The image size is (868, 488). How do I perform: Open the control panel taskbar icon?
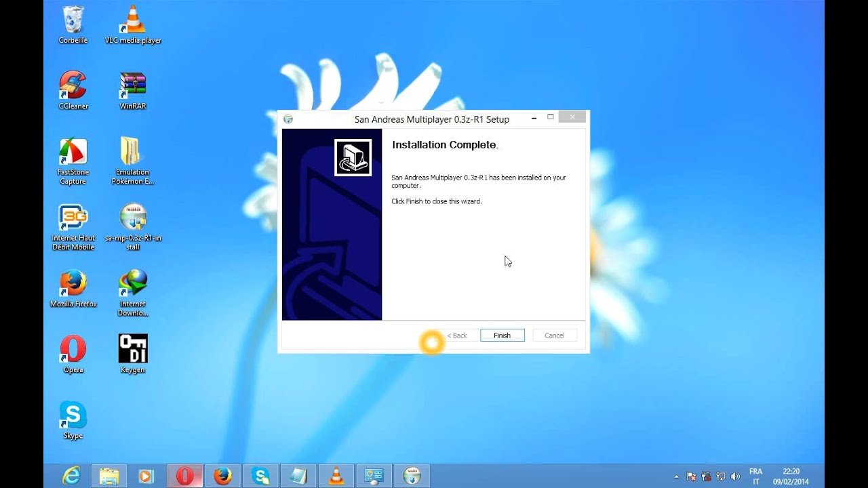point(374,476)
